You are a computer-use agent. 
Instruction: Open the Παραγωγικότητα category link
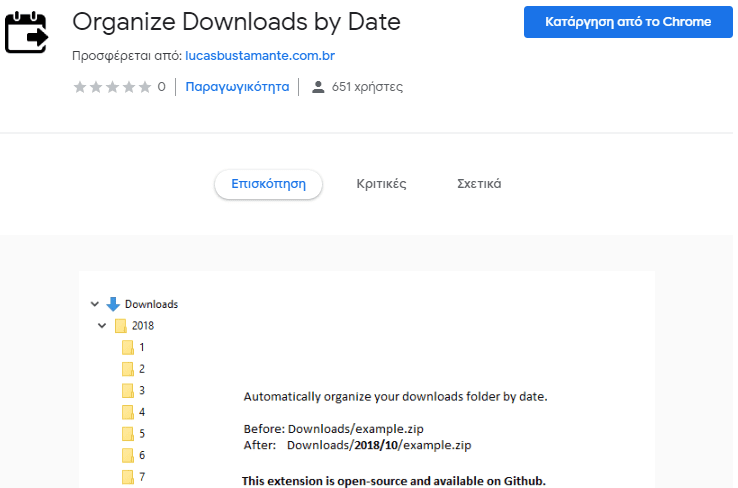237,87
